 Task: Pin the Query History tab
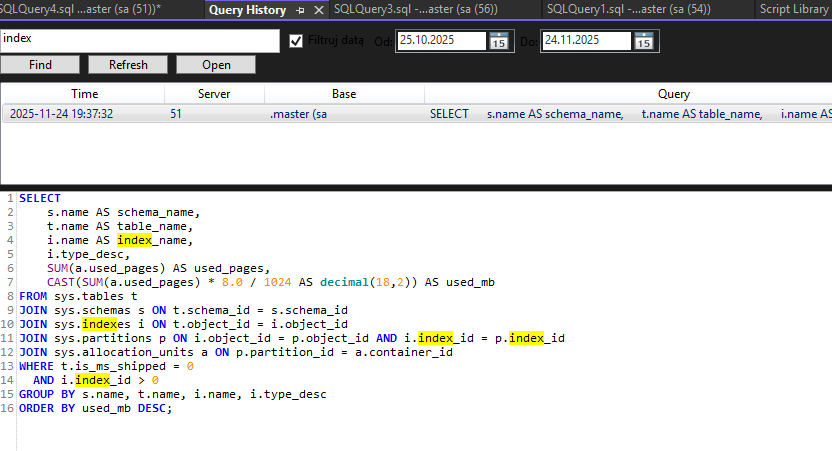coord(301,10)
